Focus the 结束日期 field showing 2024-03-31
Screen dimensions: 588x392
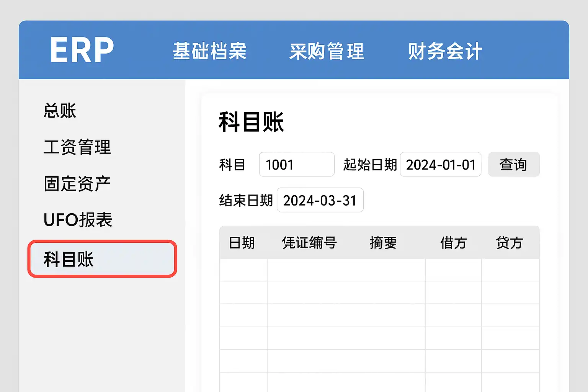click(320, 200)
